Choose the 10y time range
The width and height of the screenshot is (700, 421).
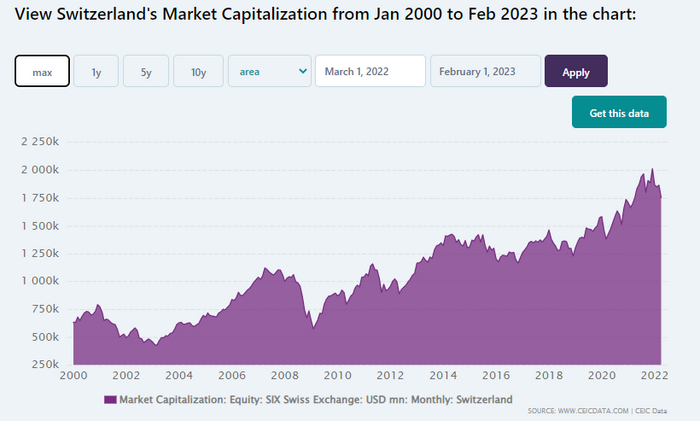click(198, 71)
